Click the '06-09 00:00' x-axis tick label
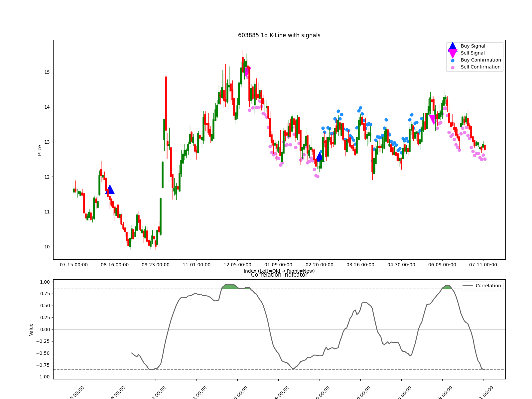Viewport: 532px width, 399px height. pyautogui.click(x=442, y=265)
